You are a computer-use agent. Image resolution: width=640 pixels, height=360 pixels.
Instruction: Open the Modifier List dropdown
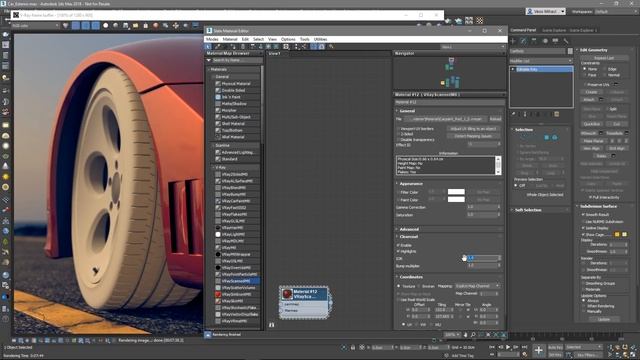tap(541, 61)
